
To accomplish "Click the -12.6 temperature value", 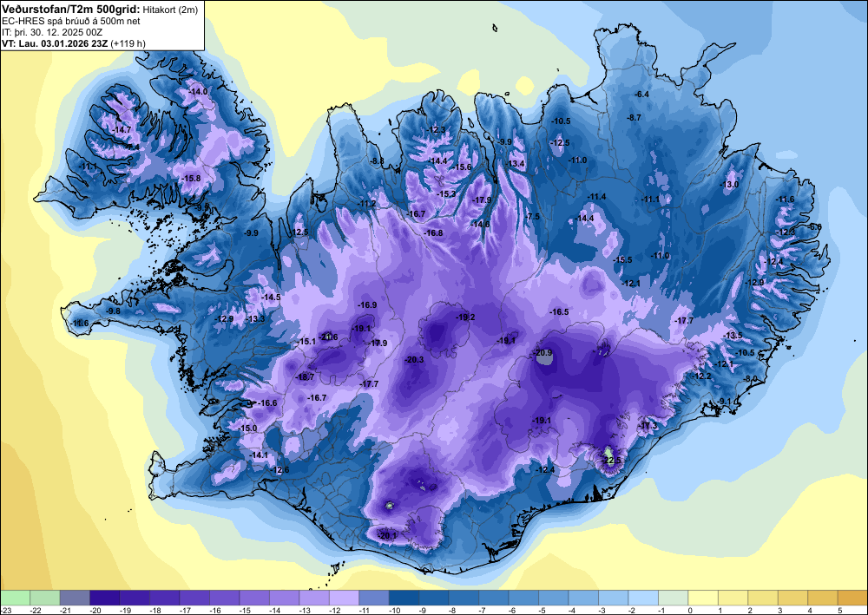I will (x=279, y=470).
